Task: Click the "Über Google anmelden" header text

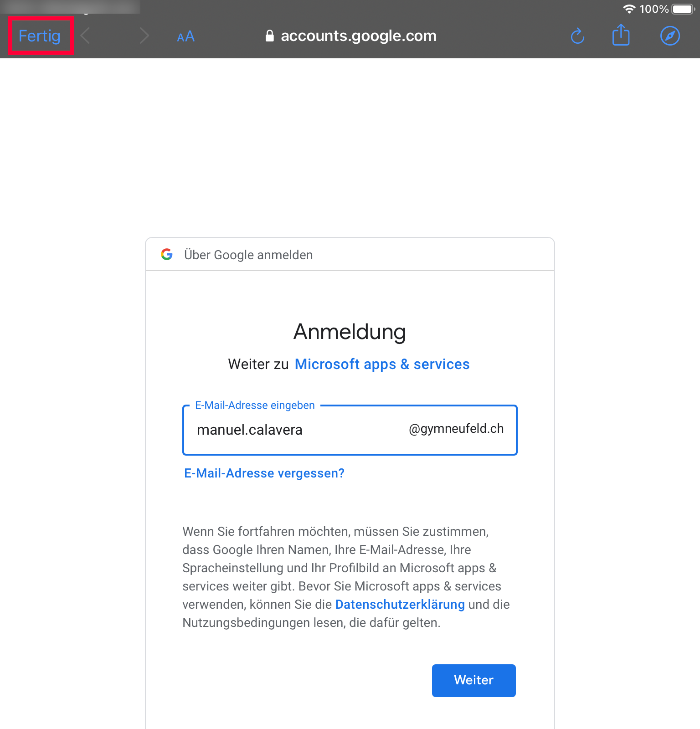Action: [x=248, y=255]
